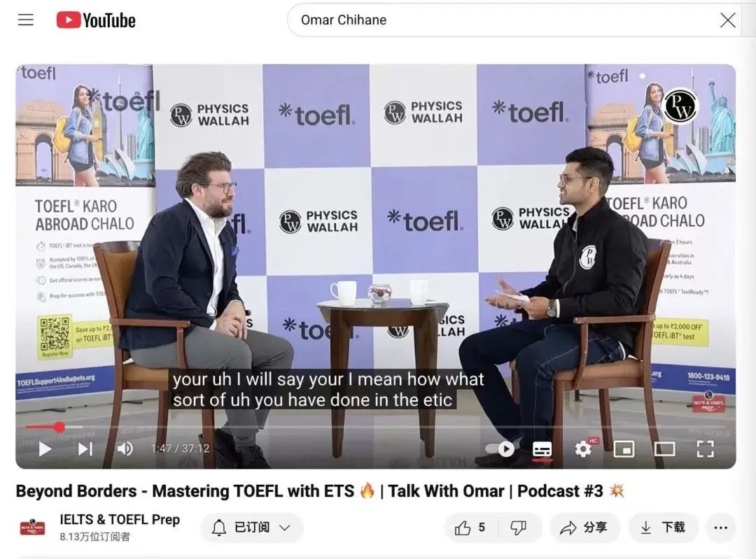This screenshot has height=559, width=756.
Task: Open video settings gear
Action: [583, 449]
